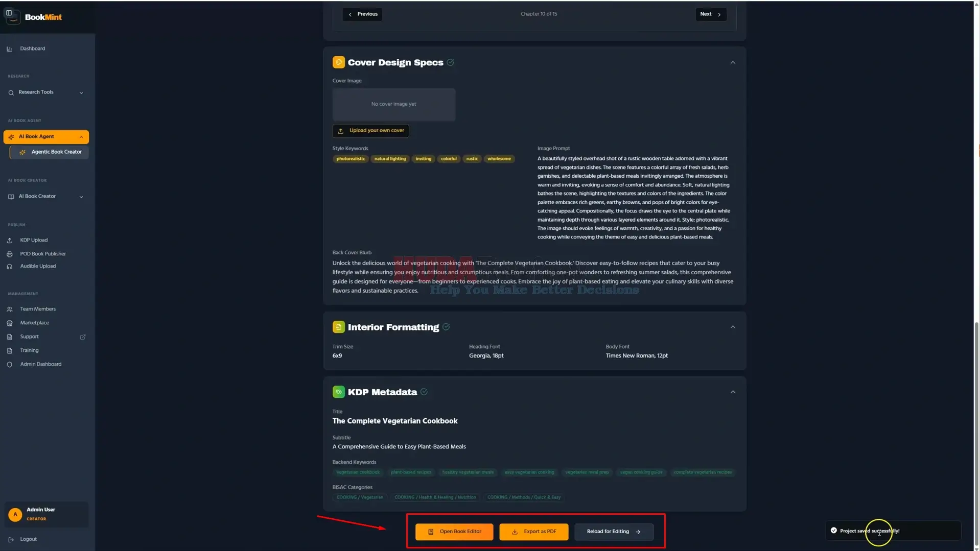
Task: Toggle the sidebar collapse icon
Action: pyautogui.click(x=9, y=13)
